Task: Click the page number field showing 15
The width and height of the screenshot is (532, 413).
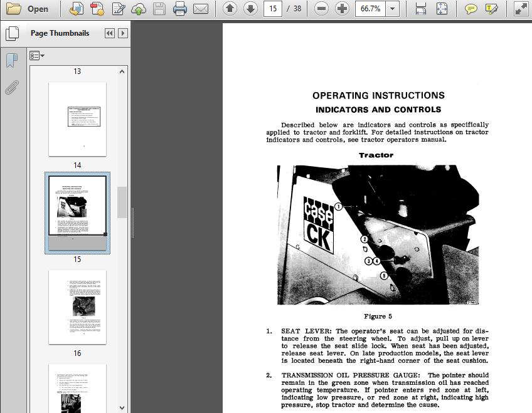Action: tap(273, 9)
